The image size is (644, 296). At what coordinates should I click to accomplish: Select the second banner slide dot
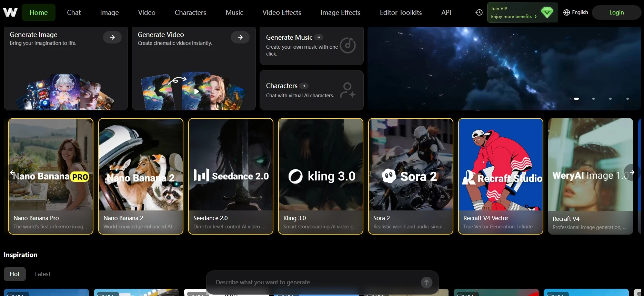coord(593,99)
